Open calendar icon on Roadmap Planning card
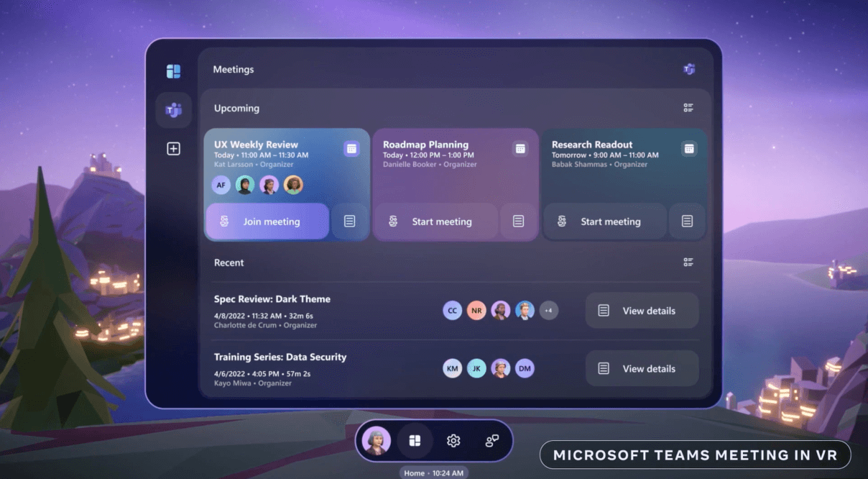This screenshot has width=868, height=479. 520,148
